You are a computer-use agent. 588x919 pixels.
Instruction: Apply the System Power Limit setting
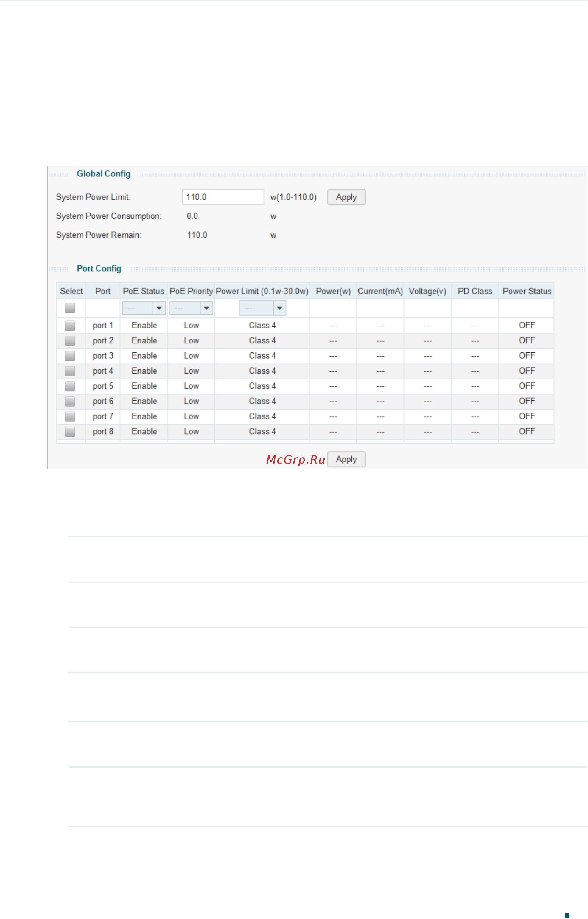pos(346,197)
